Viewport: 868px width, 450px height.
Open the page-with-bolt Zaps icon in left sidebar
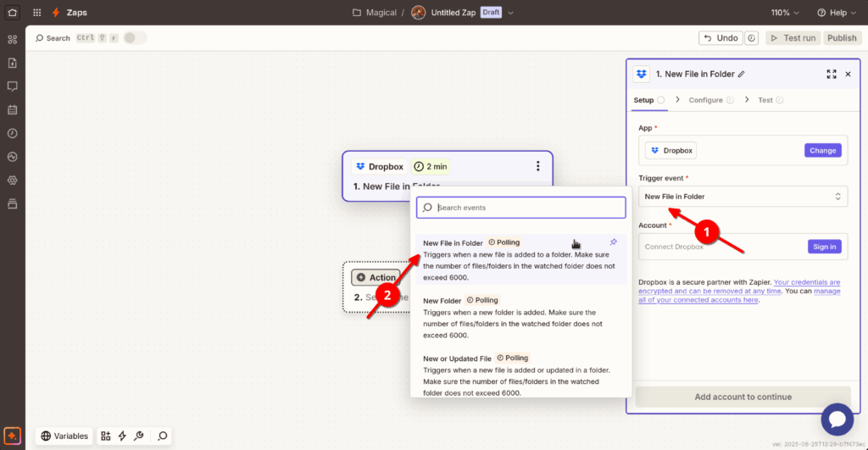coord(12,63)
